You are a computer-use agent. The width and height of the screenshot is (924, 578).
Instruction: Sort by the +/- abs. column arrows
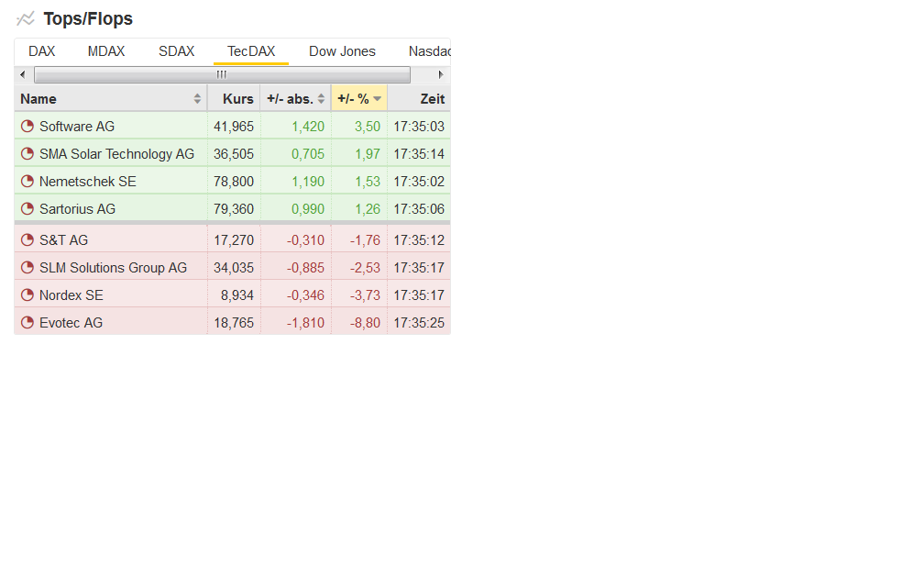321,99
